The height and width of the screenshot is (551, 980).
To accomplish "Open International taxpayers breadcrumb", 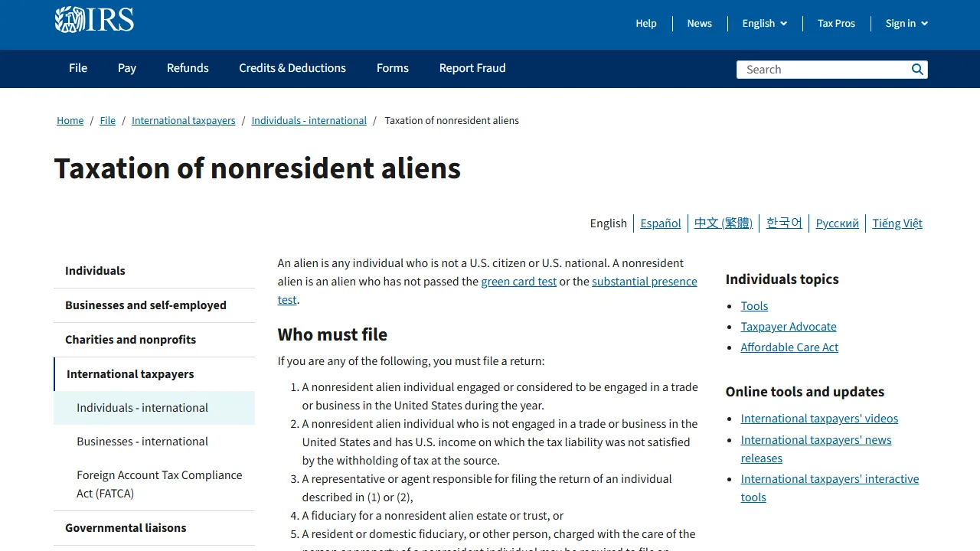I will click(184, 121).
